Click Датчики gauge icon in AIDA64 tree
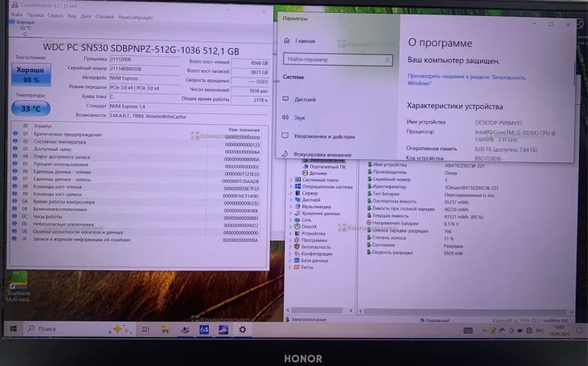Image resolution: width=588 pixels, height=366 pixels. [305, 173]
